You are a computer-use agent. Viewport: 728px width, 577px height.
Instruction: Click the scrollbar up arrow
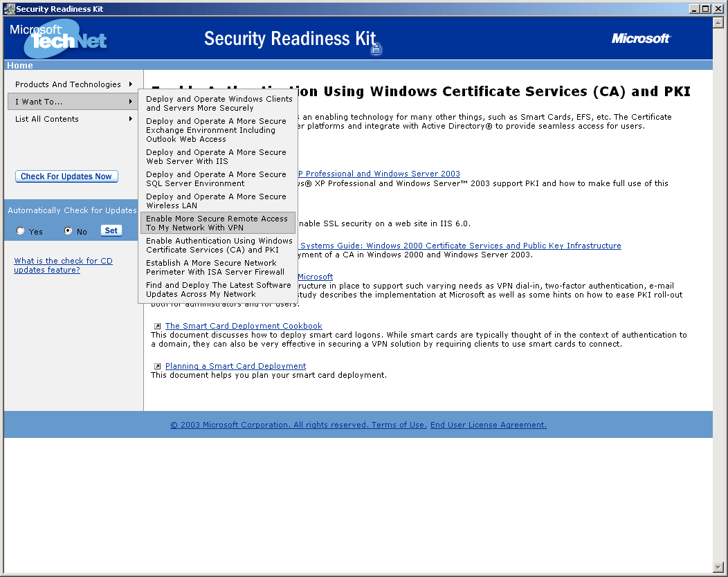click(x=718, y=22)
